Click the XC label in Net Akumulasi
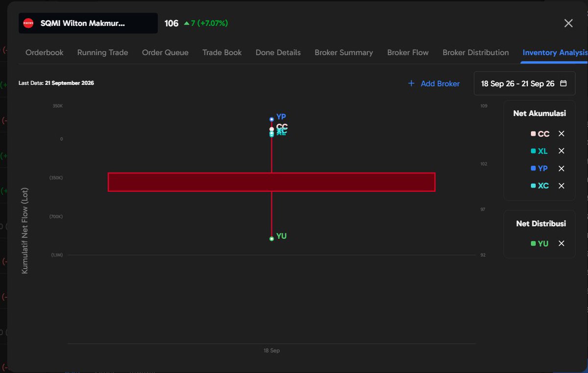 543,186
